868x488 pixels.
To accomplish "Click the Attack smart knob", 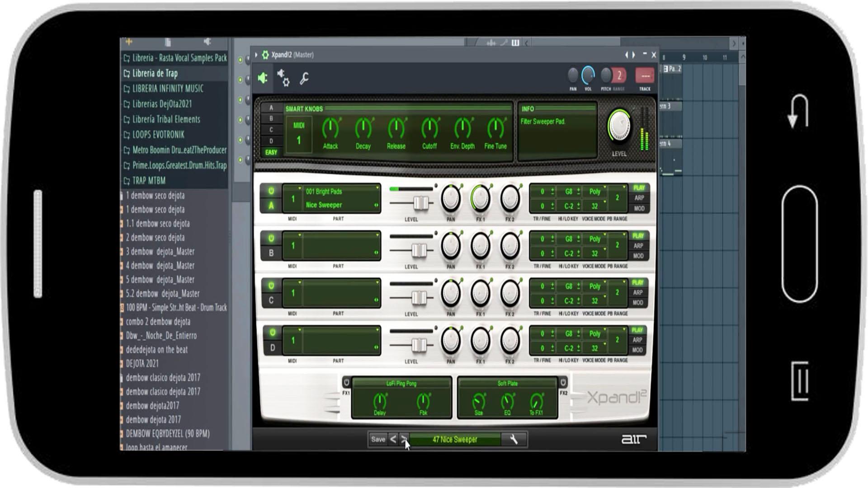I will pyautogui.click(x=330, y=128).
